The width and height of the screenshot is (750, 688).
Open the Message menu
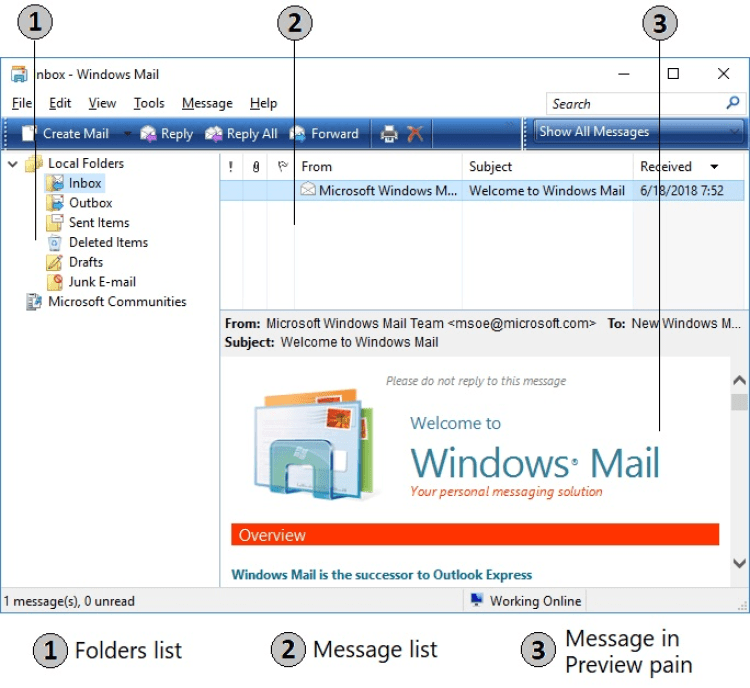(x=207, y=103)
